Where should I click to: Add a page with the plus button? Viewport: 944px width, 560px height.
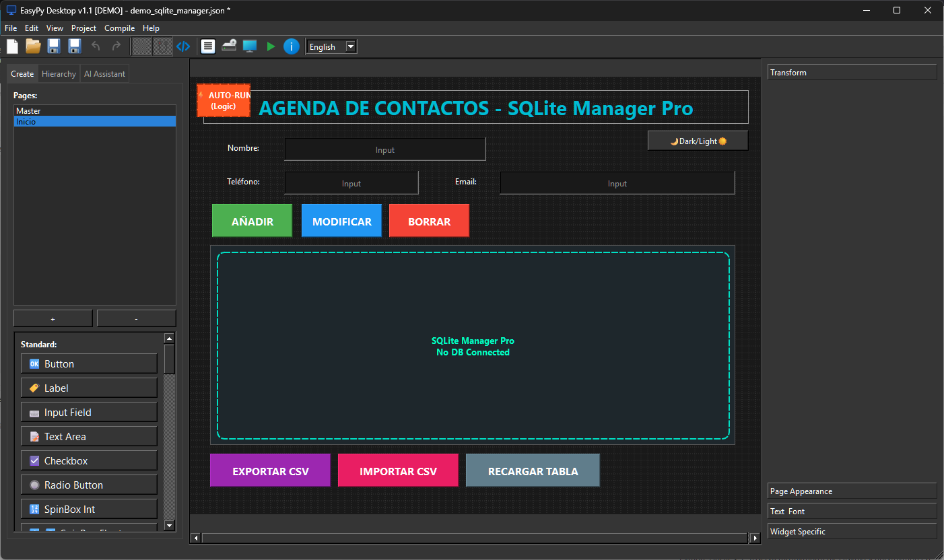(53, 318)
